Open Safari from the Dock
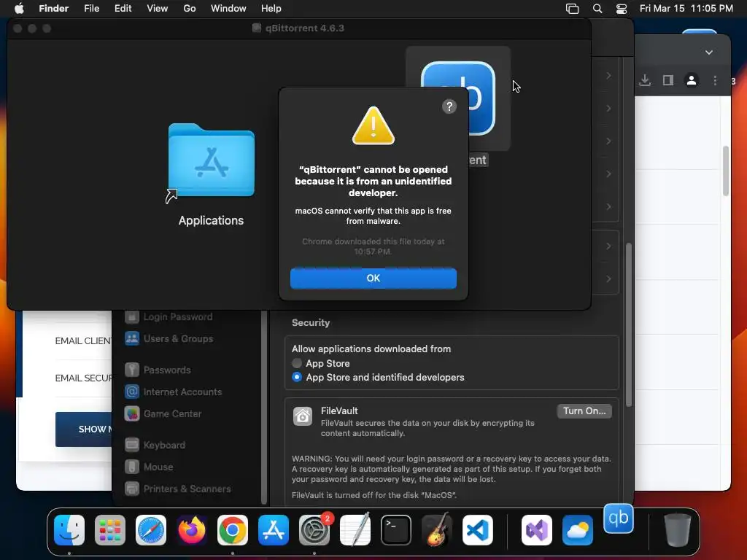 151,530
